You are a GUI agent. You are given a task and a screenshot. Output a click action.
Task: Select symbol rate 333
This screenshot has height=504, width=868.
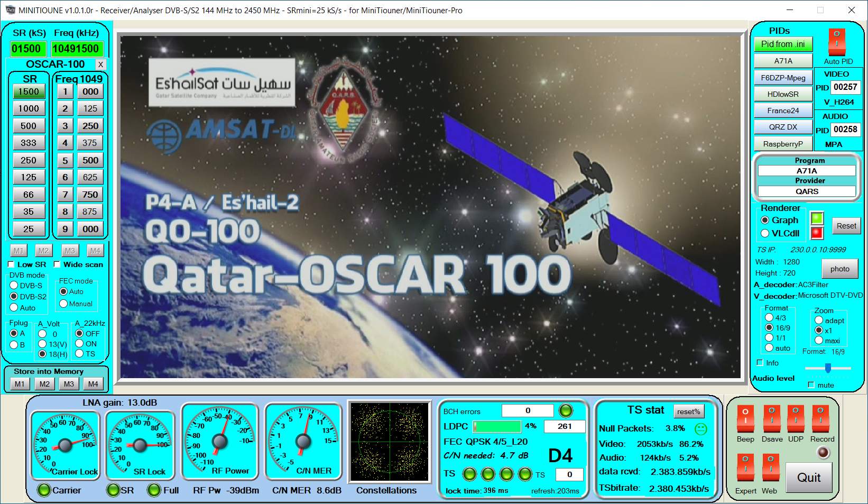click(x=29, y=143)
